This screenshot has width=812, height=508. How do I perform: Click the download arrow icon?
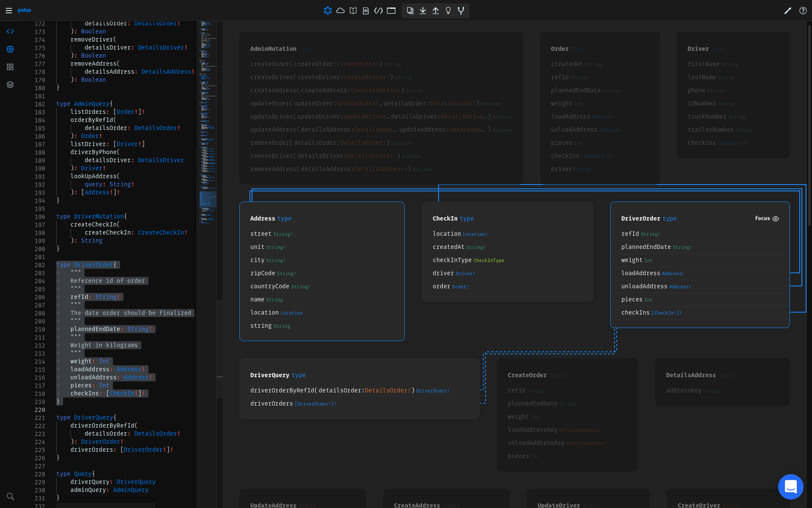coord(423,11)
